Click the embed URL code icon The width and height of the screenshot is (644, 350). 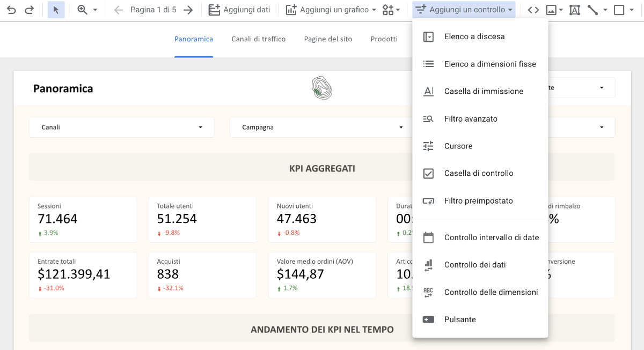(533, 10)
